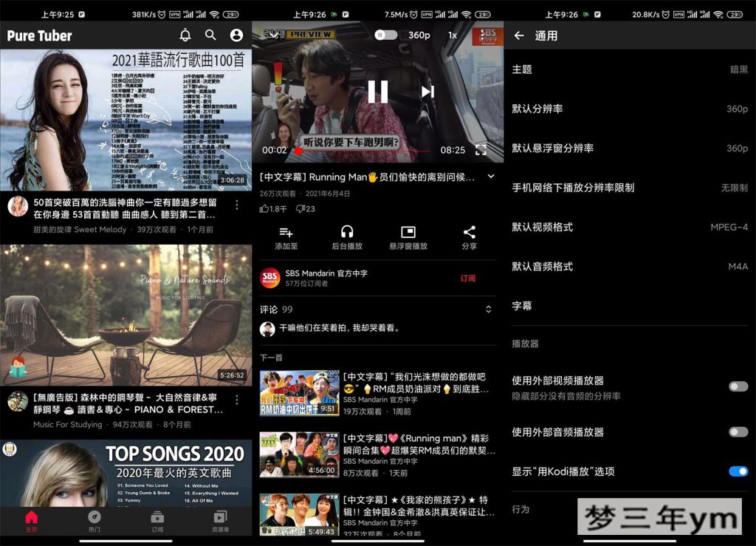Image resolution: width=756 pixels, height=546 pixels.
Task: Open title RM成员奶油派对 in next list
Action: [x=416, y=383]
